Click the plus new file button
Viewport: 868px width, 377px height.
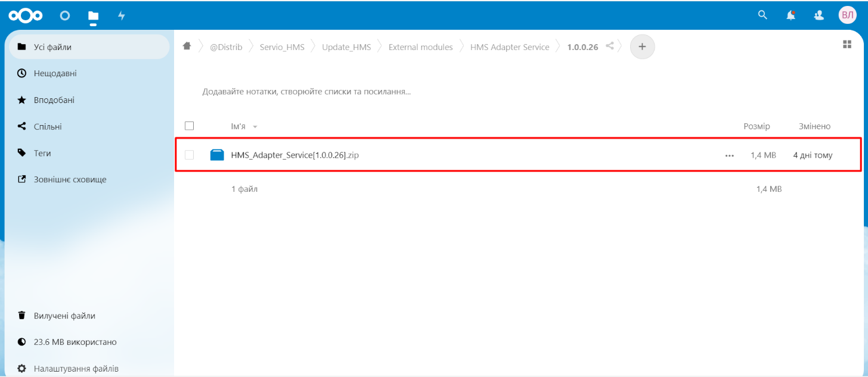[x=642, y=46]
